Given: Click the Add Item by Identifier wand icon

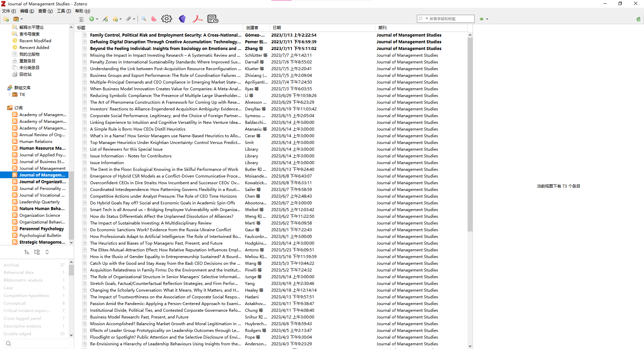Looking at the screenshot, I should click(105, 19).
